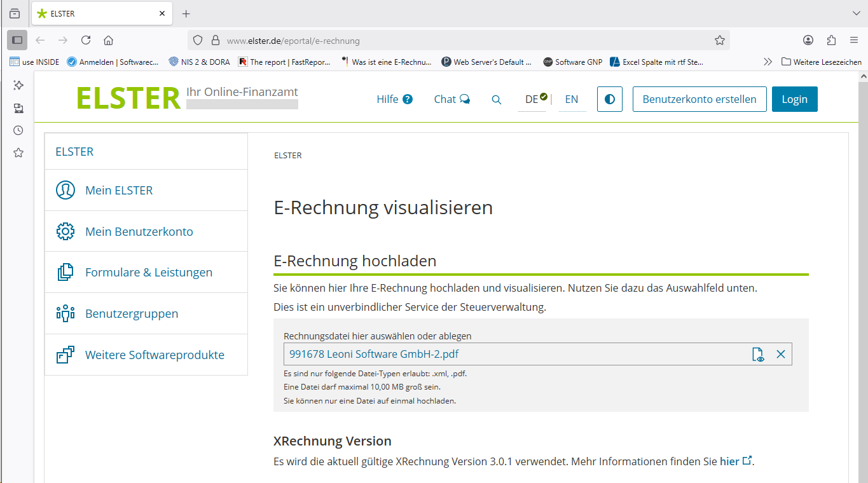The width and height of the screenshot is (868, 483).
Task: Expand the list all tabs chevron
Action: coord(856,13)
